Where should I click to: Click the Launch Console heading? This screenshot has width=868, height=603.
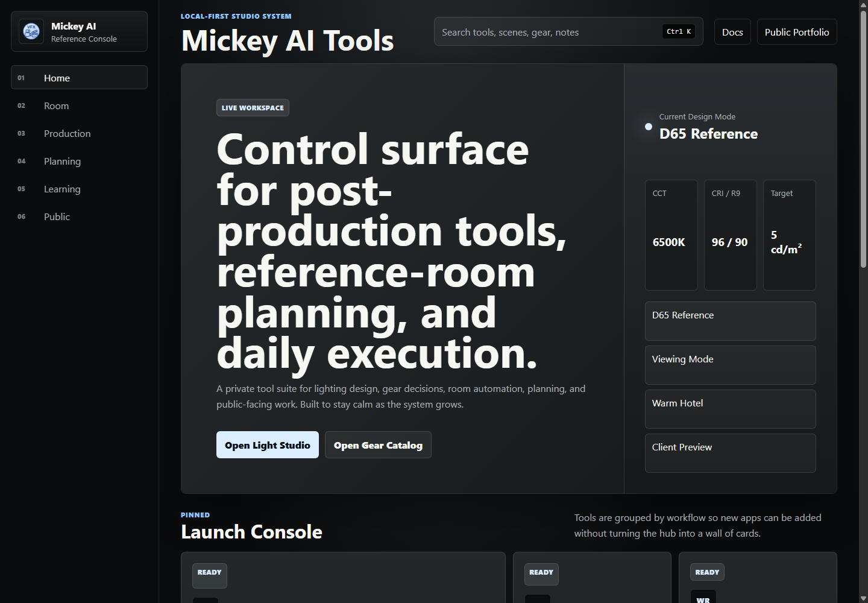(251, 532)
